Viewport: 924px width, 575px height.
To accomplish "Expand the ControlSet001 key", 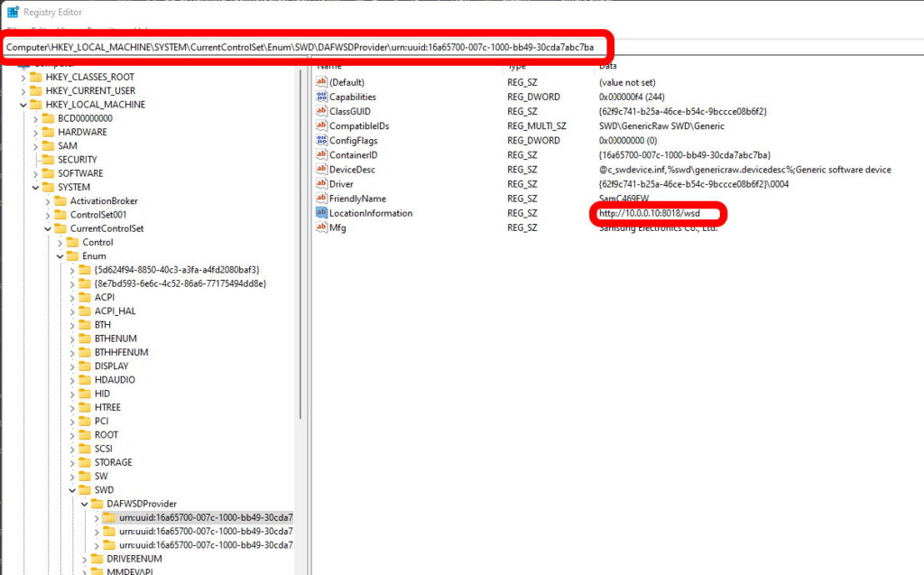I will (48, 215).
